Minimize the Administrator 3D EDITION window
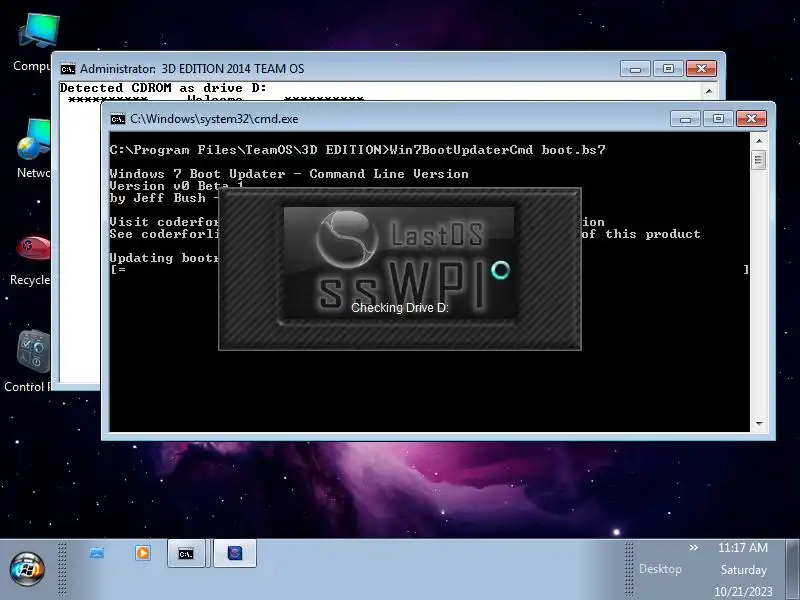Screen dimensions: 800x600 pos(635,69)
